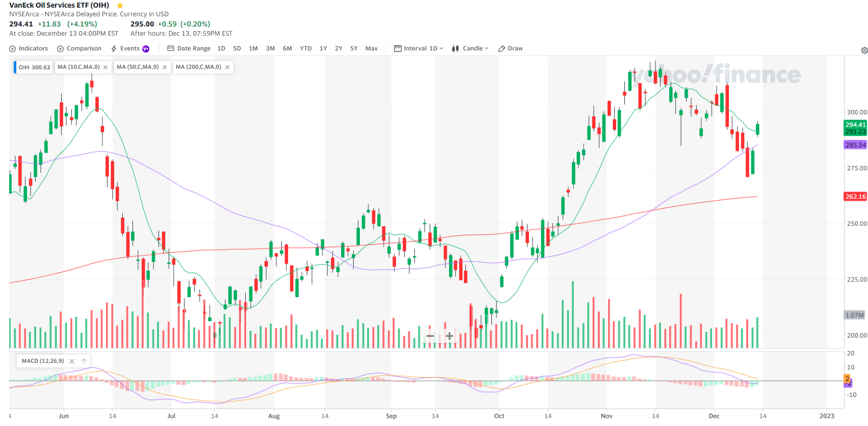This screenshot has height=426, width=868.
Task: Select the 6M date range
Action: tap(287, 48)
